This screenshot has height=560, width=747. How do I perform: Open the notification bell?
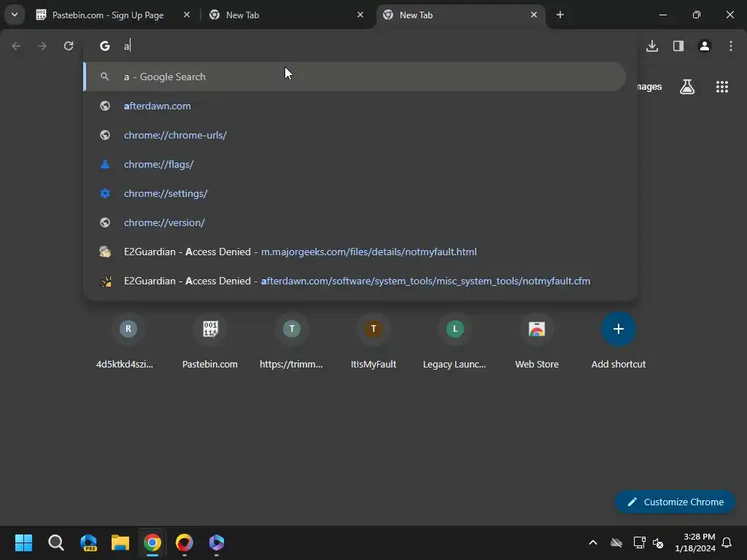(x=727, y=542)
